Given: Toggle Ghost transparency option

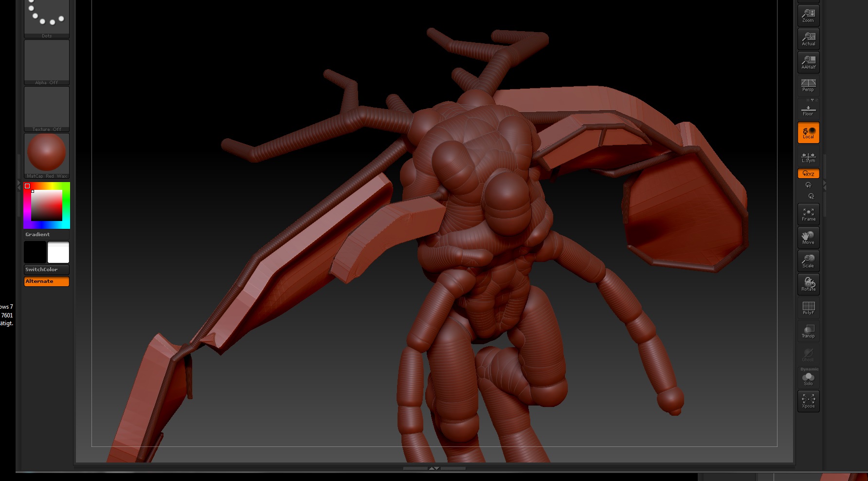Looking at the screenshot, I should [808, 354].
